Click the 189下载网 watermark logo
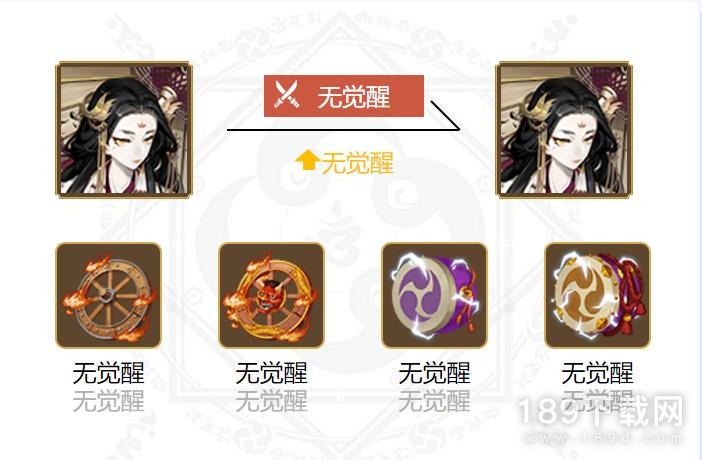The image size is (702, 460). click(x=601, y=411)
